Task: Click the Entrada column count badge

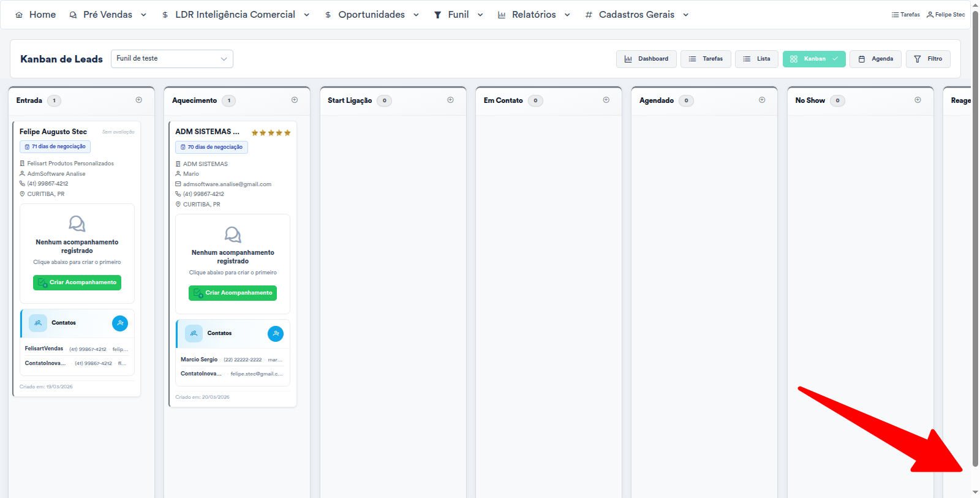Action: pyautogui.click(x=54, y=100)
